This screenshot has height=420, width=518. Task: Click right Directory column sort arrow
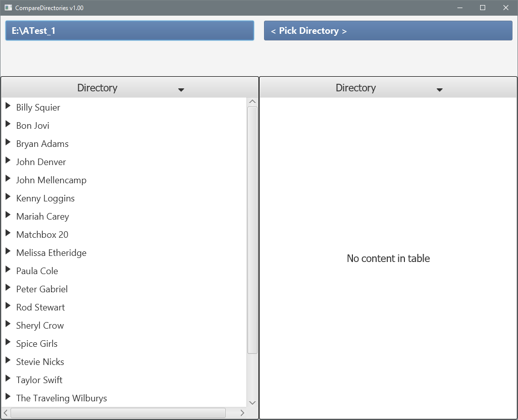click(x=439, y=90)
